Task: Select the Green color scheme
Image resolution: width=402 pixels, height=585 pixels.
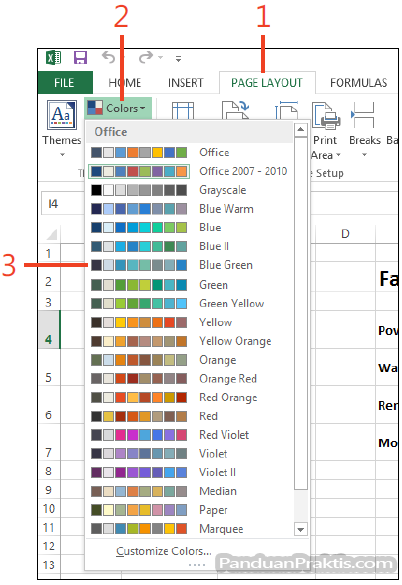Action: coord(189,285)
